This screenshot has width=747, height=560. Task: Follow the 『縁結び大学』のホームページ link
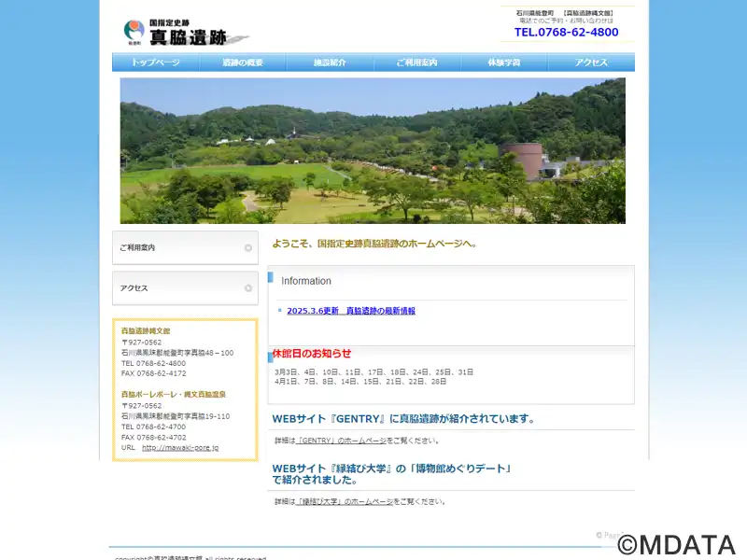345,502
